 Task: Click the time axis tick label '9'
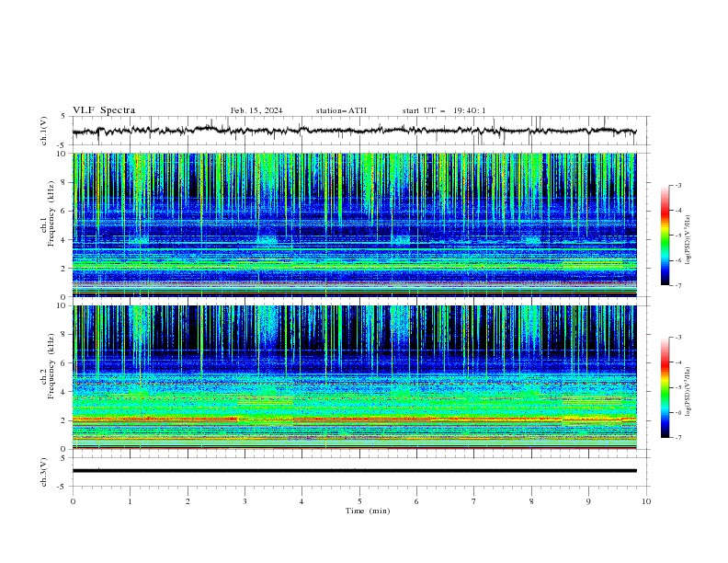coord(588,501)
